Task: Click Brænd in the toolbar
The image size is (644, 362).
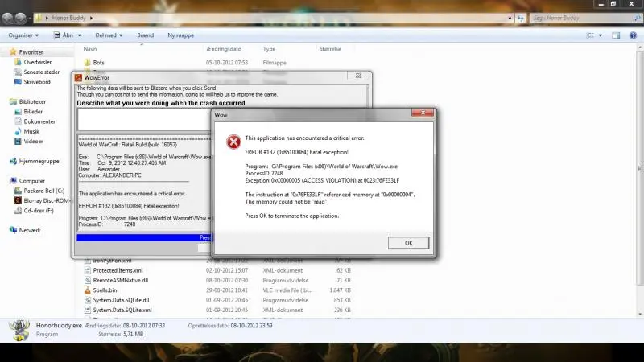Action: [x=146, y=35]
